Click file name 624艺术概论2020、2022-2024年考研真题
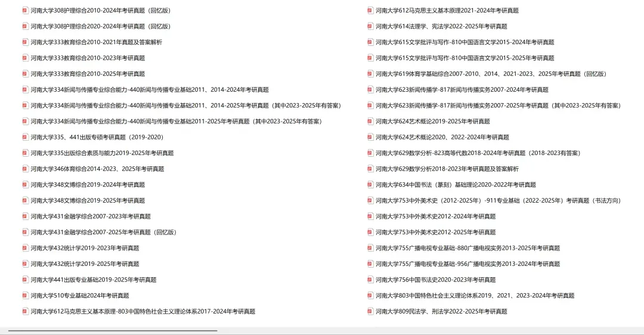The width and height of the screenshot is (644, 335). click(442, 137)
